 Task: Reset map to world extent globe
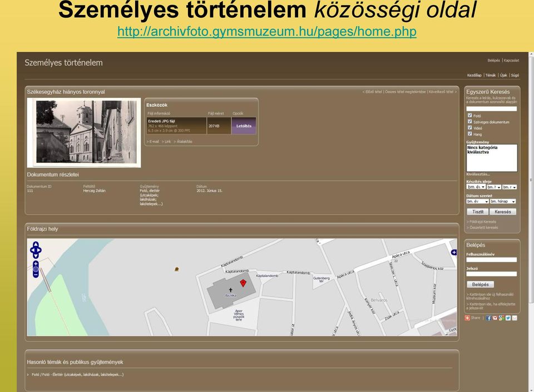tap(36, 269)
